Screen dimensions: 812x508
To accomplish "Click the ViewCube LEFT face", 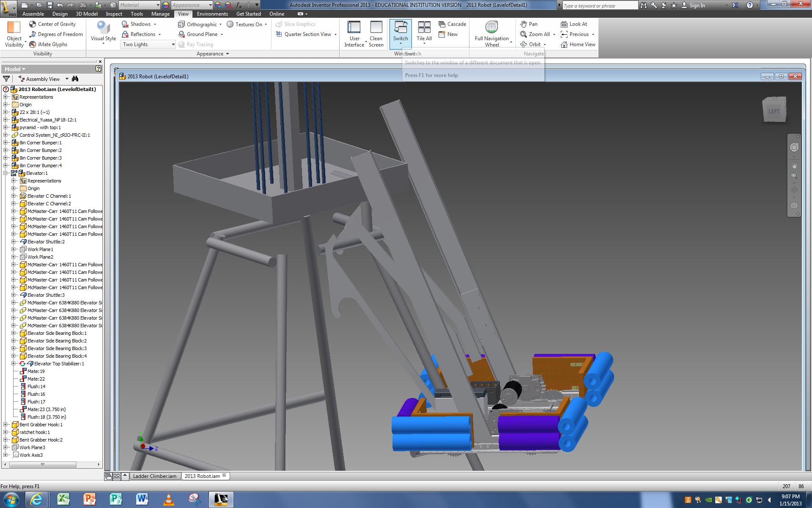I will point(774,111).
